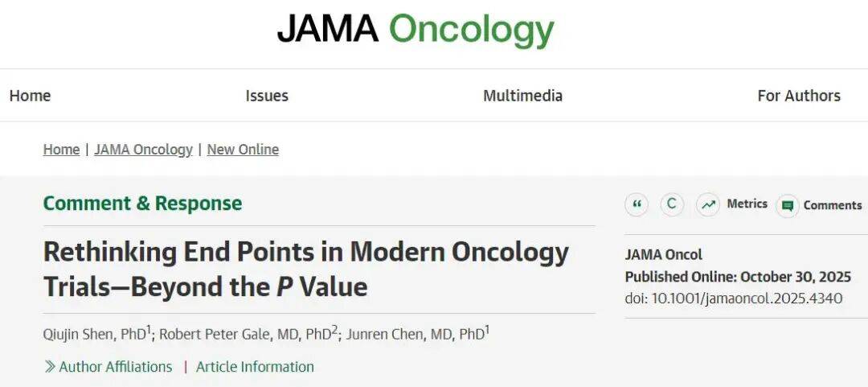Image resolution: width=868 pixels, height=387 pixels.
Task: Click the quotation mark cite icon
Action: [637, 205]
